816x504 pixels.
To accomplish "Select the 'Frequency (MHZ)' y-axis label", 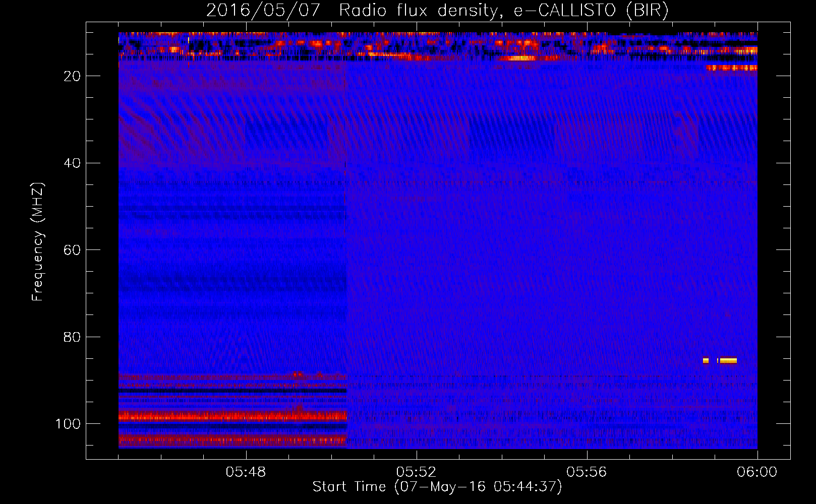I will 38,242.
